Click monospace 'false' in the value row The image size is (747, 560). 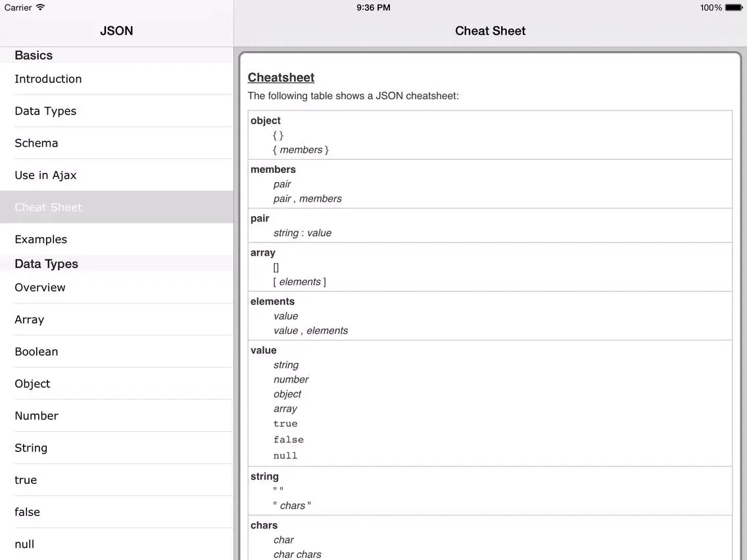coord(289,440)
